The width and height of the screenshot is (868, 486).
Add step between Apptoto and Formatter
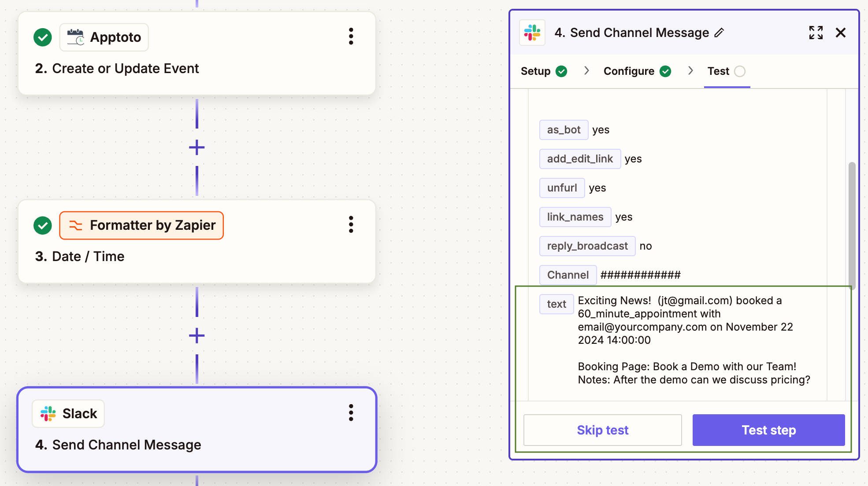pyautogui.click(x=197, y=147)
